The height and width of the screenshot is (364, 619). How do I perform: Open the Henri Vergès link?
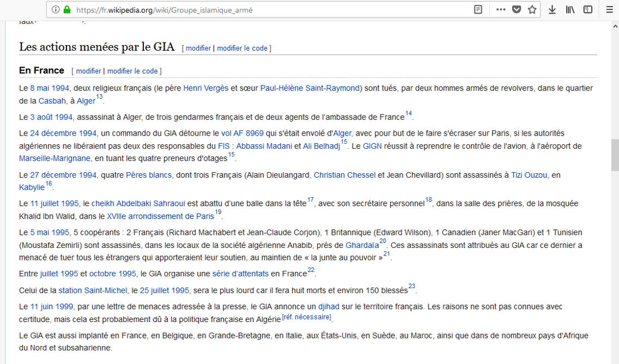coord(205,88)
